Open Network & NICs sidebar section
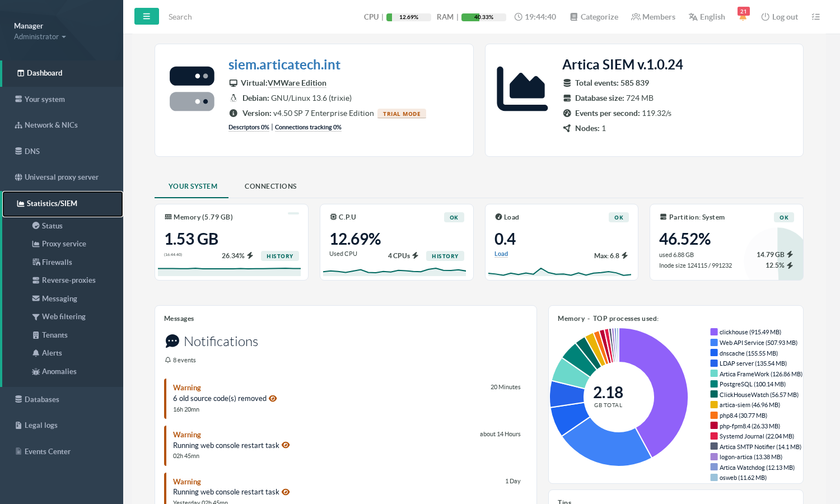Screen dimensions: 840x504 62,125
